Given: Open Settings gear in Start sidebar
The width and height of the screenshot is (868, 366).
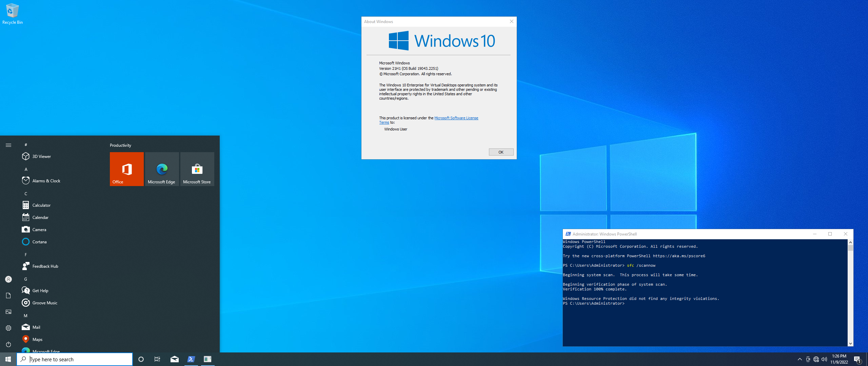Looking at the screenshot, I should coord(8,328).
